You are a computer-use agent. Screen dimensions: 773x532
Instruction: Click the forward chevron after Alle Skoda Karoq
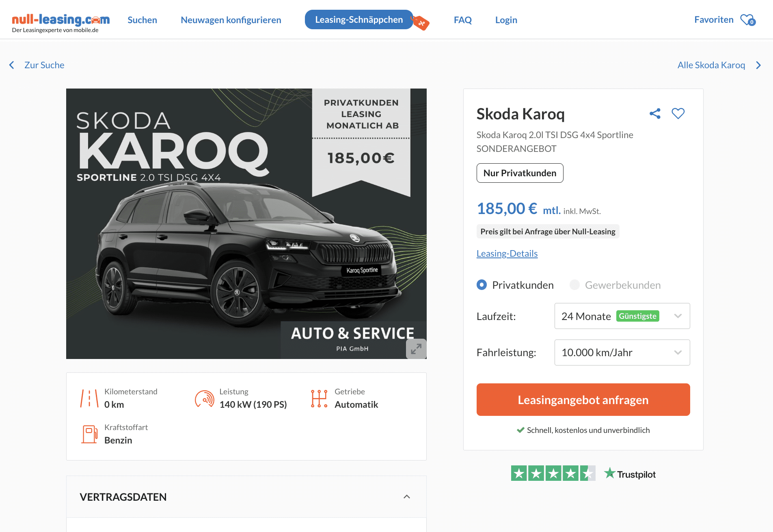point(758,65)
